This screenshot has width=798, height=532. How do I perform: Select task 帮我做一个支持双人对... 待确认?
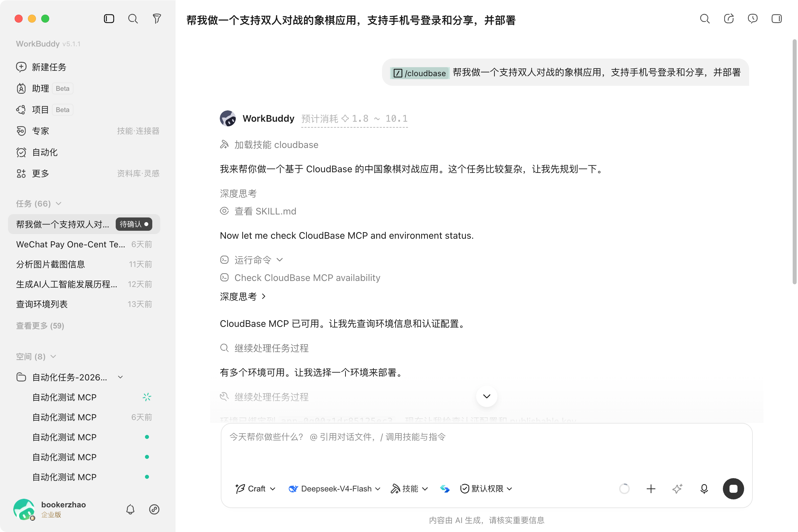pos(84,224)
